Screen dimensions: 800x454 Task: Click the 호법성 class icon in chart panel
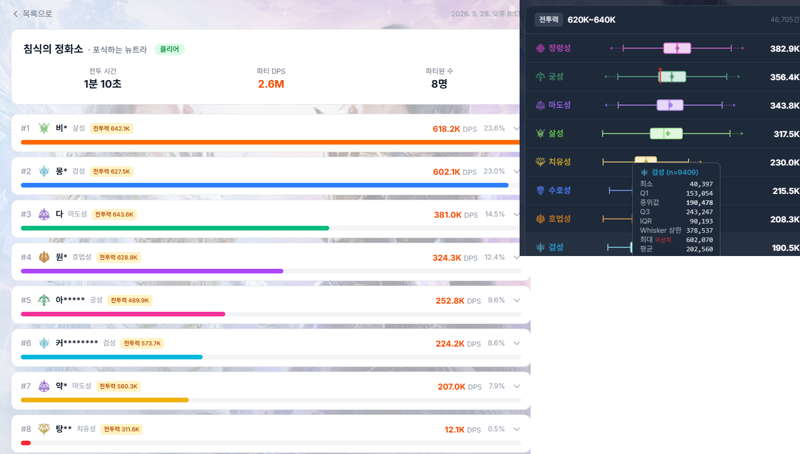click(540, 219)
